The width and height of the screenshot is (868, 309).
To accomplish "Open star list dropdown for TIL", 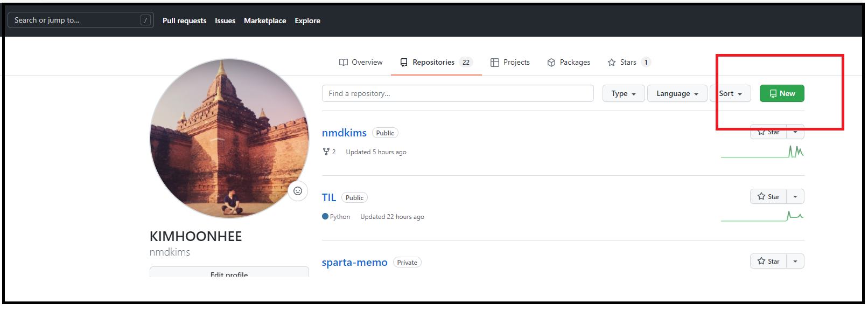I will pyautogui.click(x=795, y=196).
